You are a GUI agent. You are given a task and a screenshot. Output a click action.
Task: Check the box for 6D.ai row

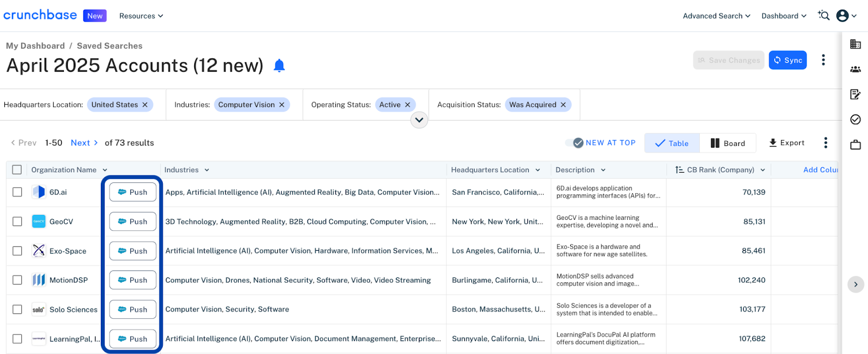tap(17, 192)
